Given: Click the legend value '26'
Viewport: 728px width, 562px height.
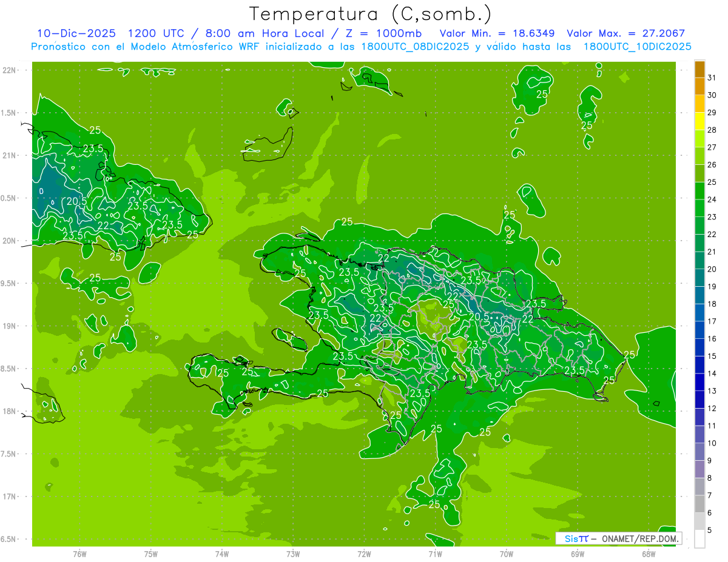Looking at the screenshot, I should (712, 165).
